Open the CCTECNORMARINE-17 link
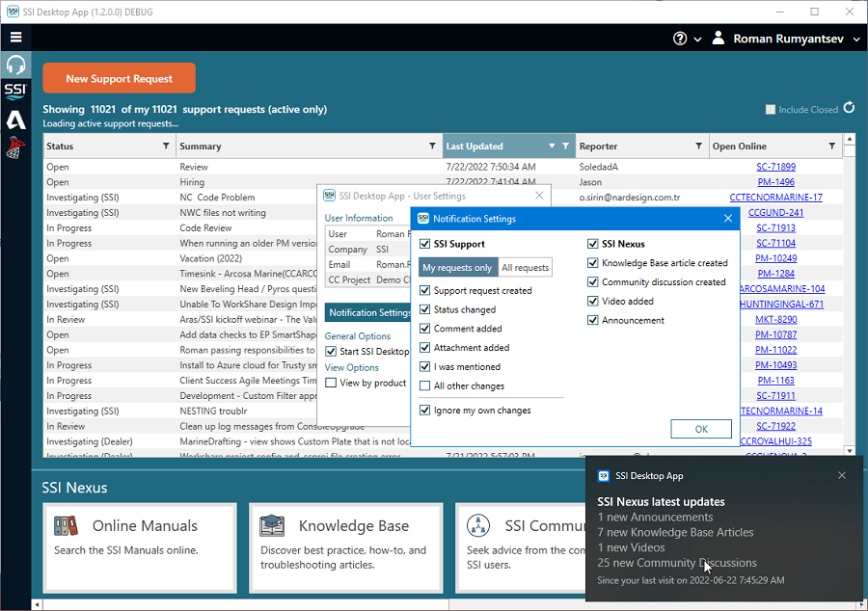The width and height of the screenshot is (868, 611). tap(775, 198)
